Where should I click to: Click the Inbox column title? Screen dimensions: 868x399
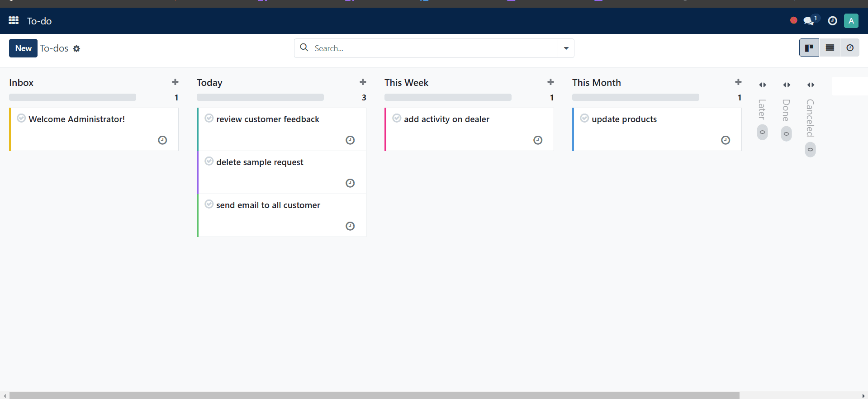click(x=21, y=83)
